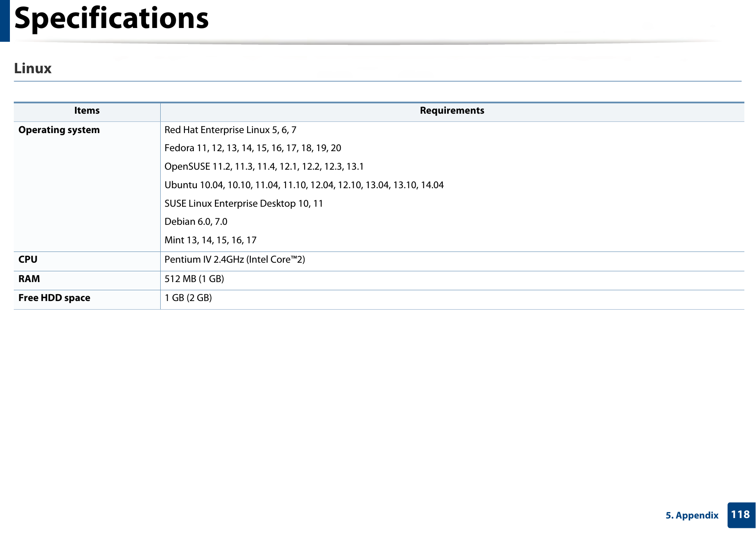Select the Ubuntu versions entry
The image size is (756, 534).
[305, 185]
